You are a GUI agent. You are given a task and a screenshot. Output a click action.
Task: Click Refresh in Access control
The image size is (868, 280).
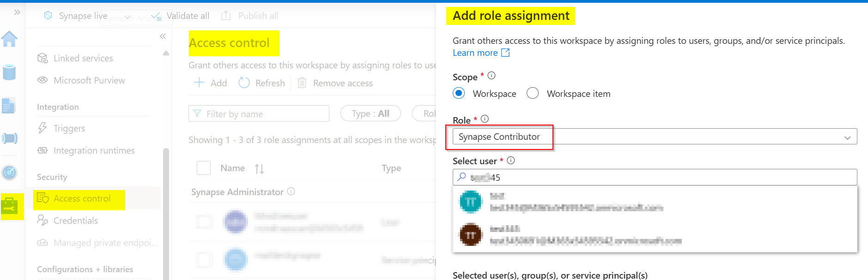(x=262, y=83)
